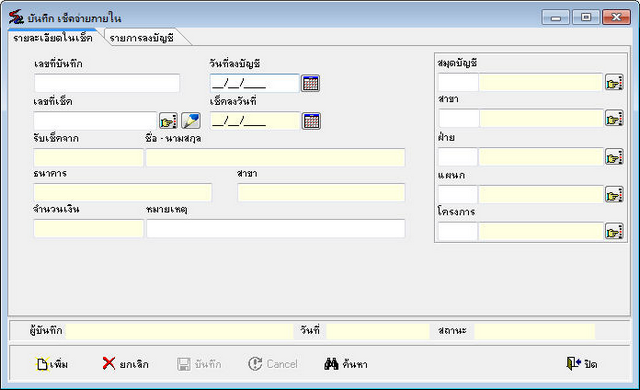Open lookup for สมุดบัญชี field

[614, 83]
